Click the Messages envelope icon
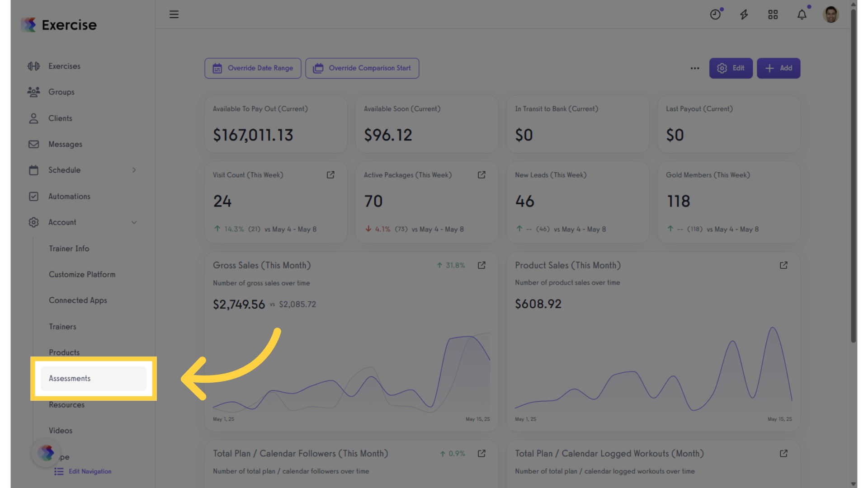The image size is (868, 488). (33, 144)
